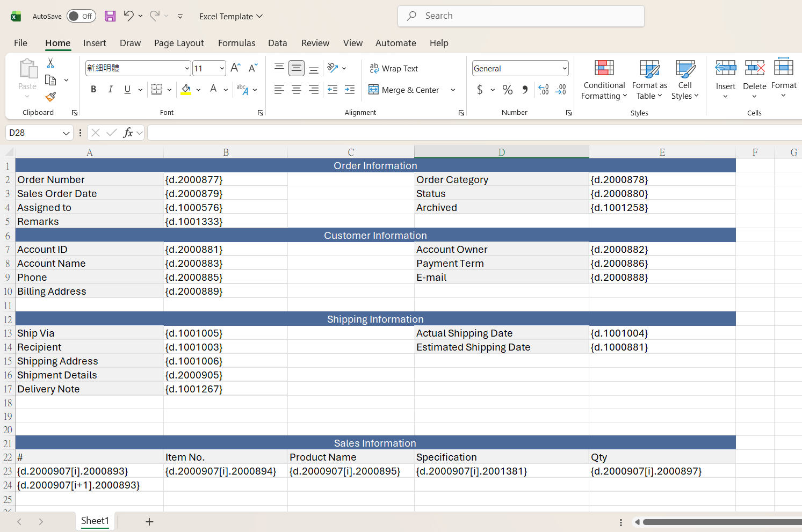Toggle the AutoSave switch
This screenshot has height=532, width=802.
click(82, 16)
